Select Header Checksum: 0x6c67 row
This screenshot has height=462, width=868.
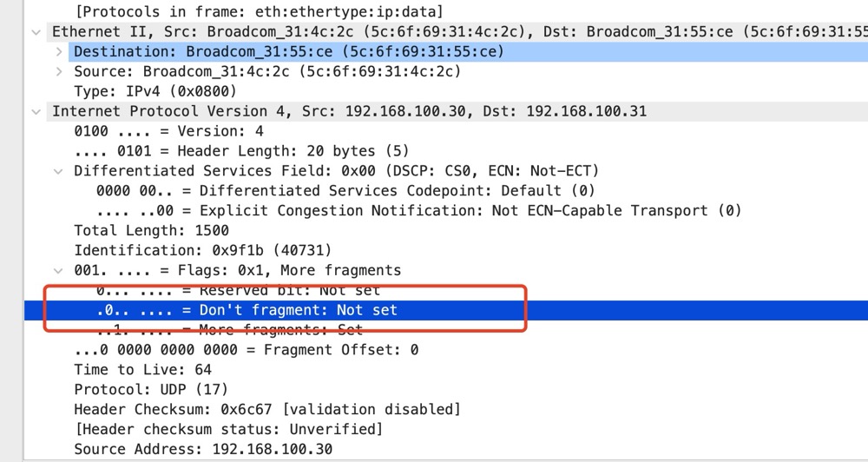click(266, 409)
